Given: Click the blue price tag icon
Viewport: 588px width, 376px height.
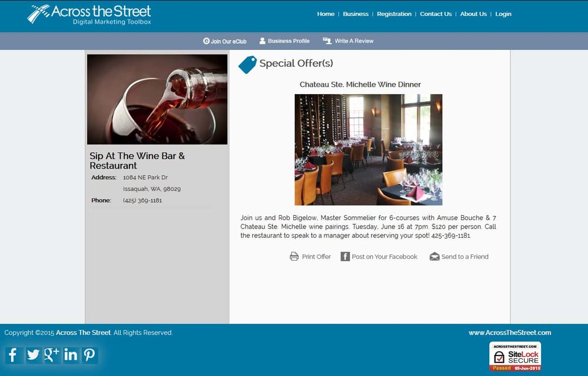Looking at the screenshot, I should pyautogui.click(x=248, y=65).
